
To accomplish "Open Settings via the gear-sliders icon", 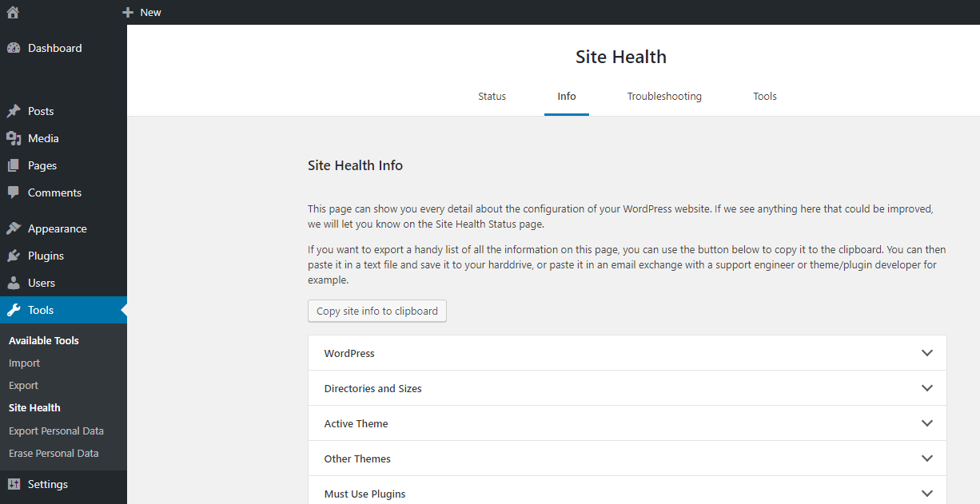I will point(14,484).
